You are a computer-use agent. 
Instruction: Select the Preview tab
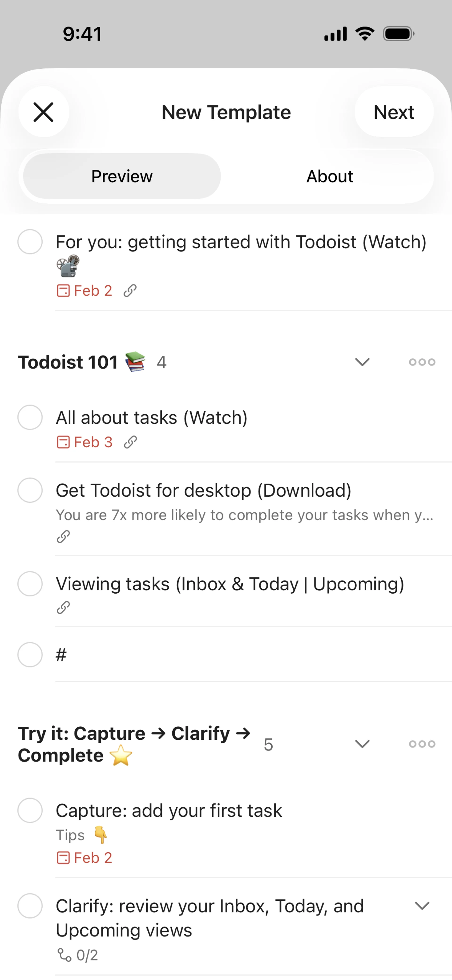[x=122, y=176]
